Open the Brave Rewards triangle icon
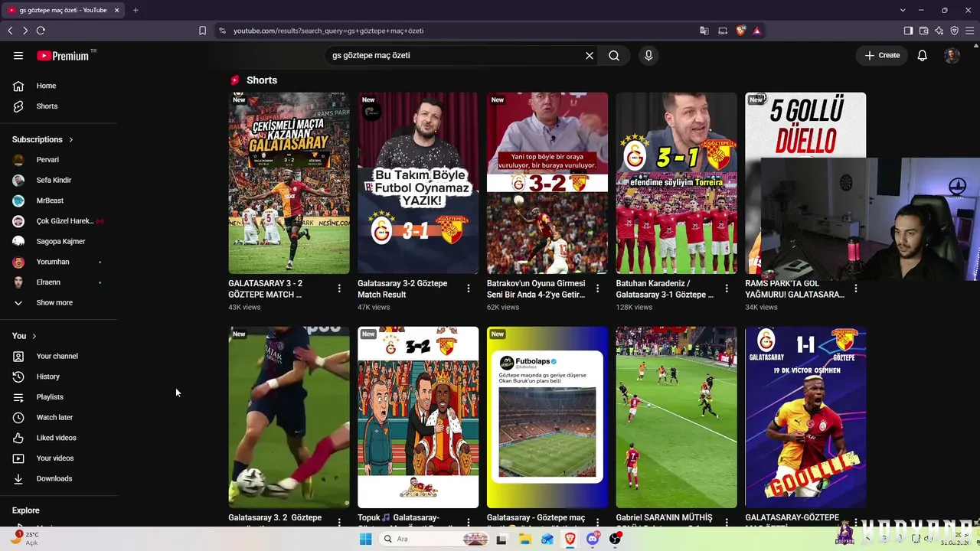 756,31
